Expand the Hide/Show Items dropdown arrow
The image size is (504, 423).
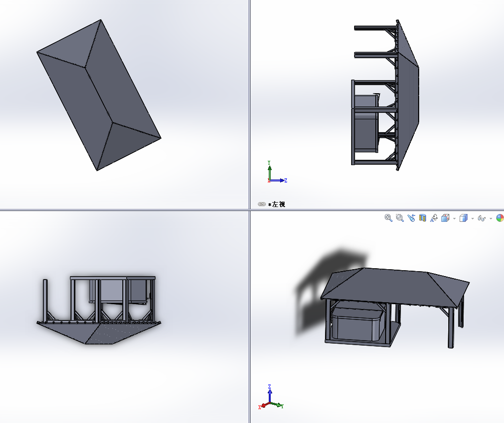491,218
